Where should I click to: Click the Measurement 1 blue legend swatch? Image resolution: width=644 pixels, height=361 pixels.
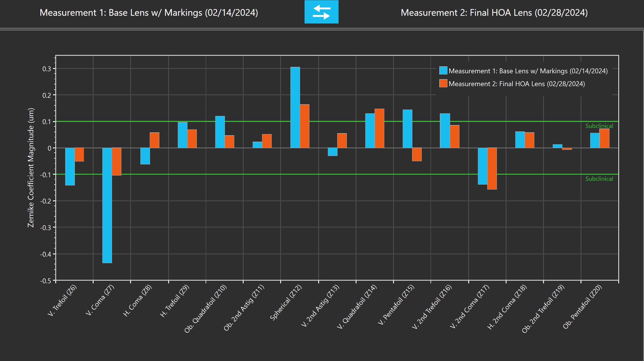coord(443,71)
